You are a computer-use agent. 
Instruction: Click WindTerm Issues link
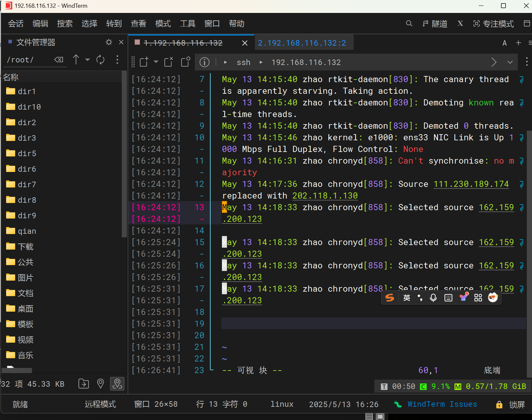tap(442, 404)
